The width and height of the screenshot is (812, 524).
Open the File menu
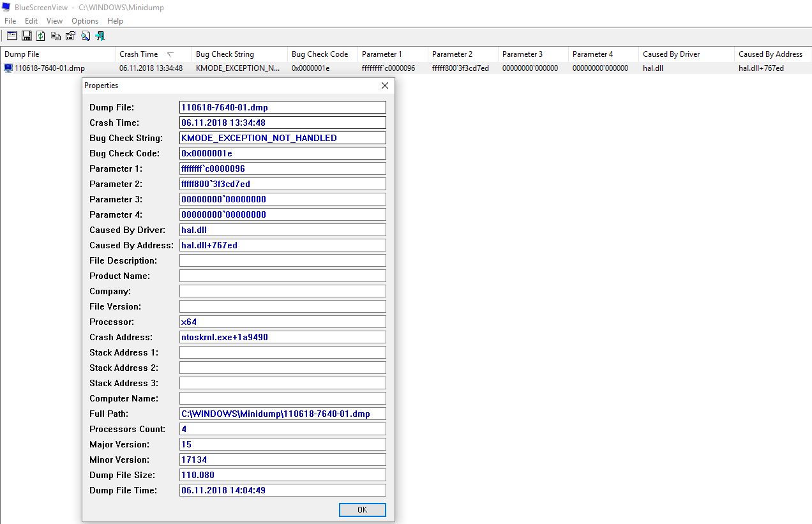10,21
